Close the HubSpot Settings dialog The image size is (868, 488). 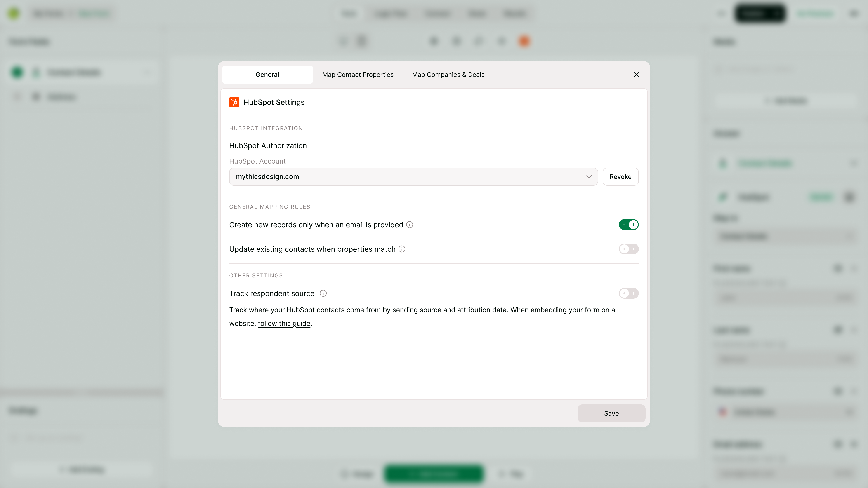coord(636,74)
